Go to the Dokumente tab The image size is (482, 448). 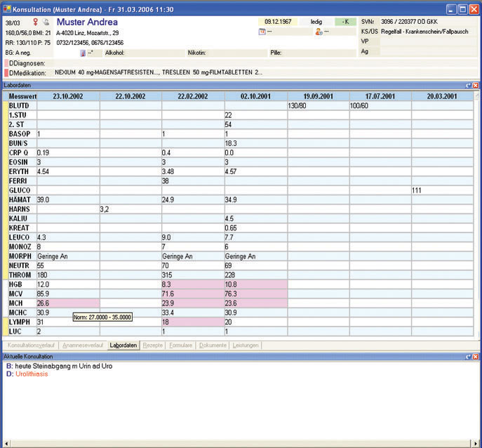[x=213, y=345]
